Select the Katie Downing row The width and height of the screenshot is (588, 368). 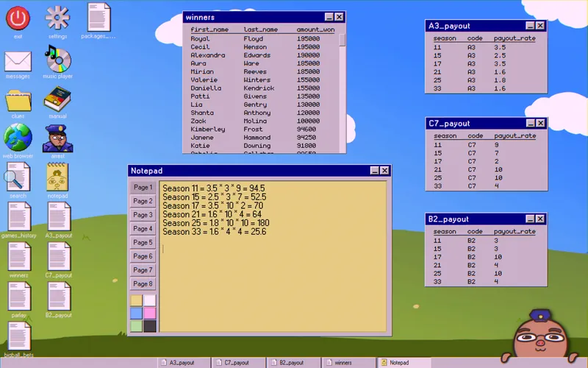[x=261, y=146]
